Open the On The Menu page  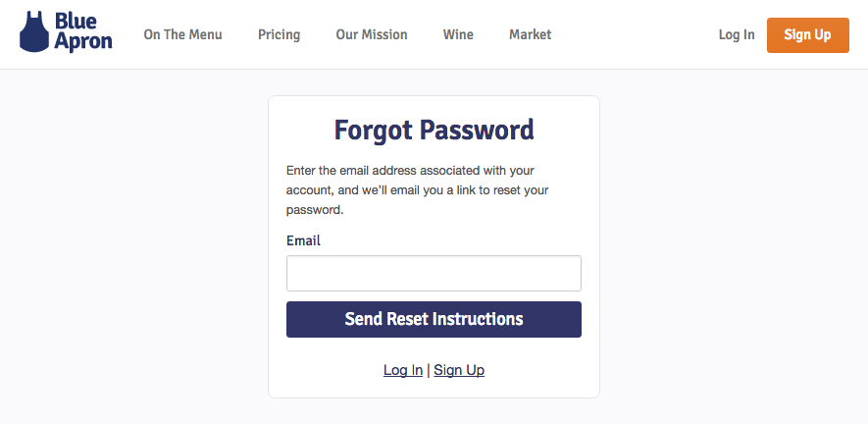[182, 35]
